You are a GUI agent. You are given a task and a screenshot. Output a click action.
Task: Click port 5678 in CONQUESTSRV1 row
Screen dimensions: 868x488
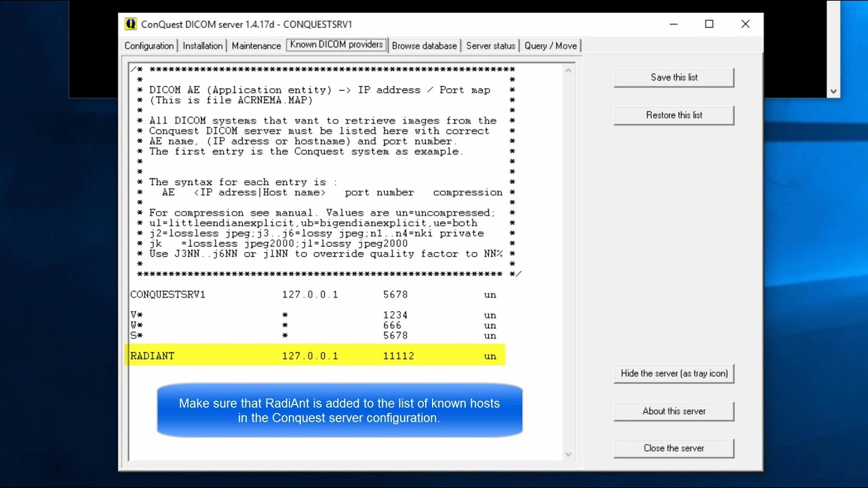[395, 295]
